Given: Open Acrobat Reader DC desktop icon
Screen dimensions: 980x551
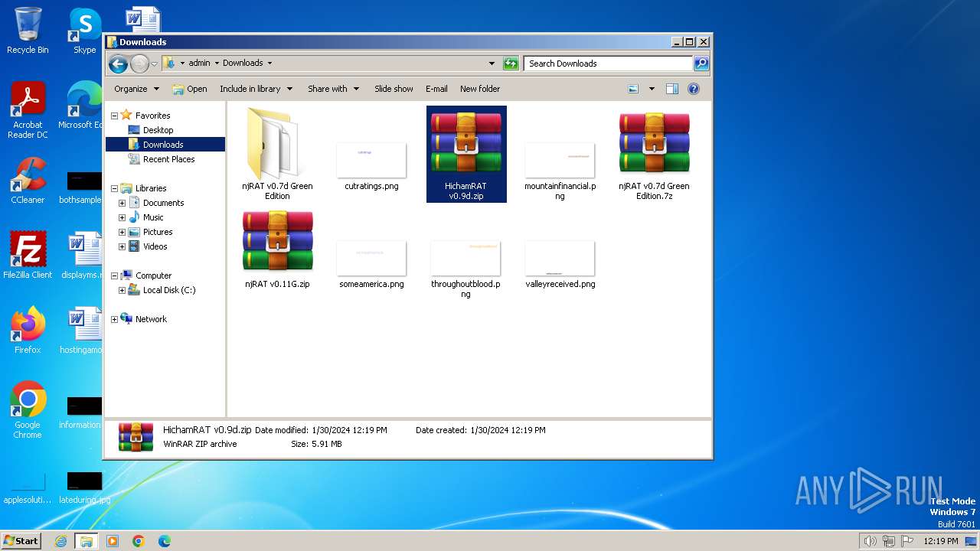Looking at the screenshot, I should pyautogui.click(x=28, y=111).
